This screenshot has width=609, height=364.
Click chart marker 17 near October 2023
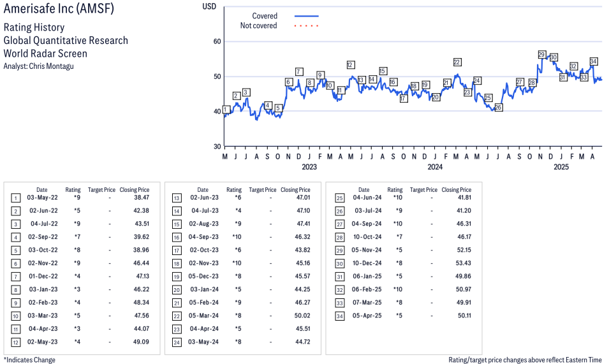coord(403,99)
